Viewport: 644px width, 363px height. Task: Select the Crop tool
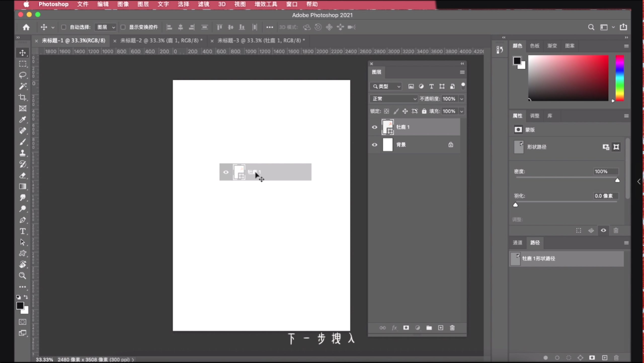point(23,97)
